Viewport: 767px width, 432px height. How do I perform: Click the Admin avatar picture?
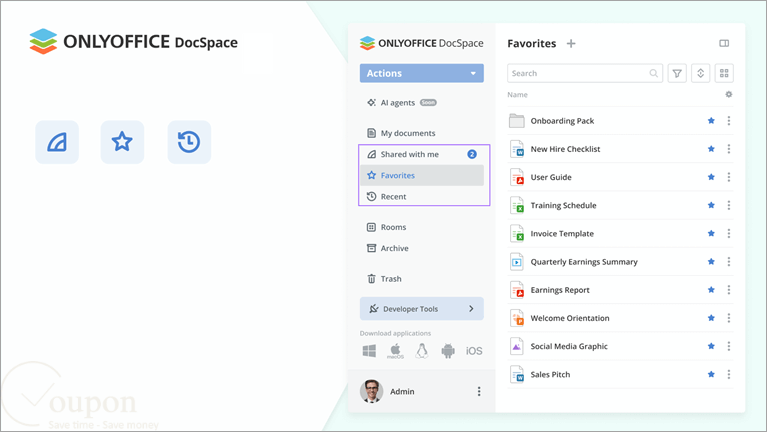tap(371, 391)
